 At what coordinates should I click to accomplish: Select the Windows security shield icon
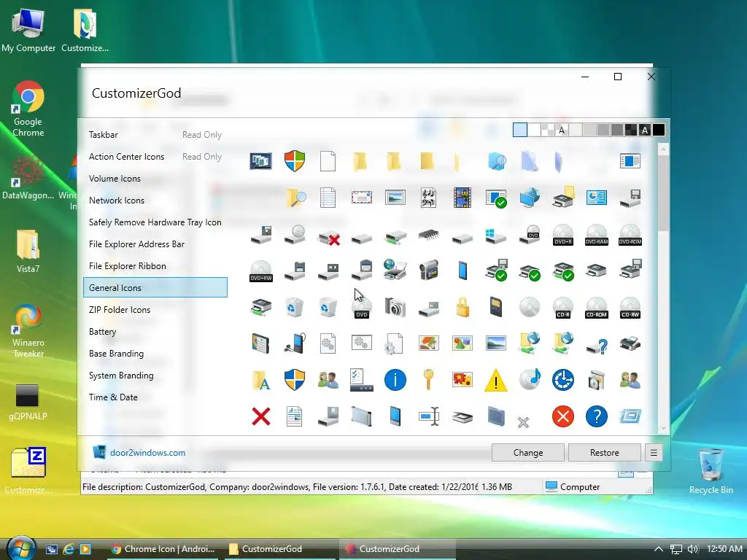click(295, 161)
